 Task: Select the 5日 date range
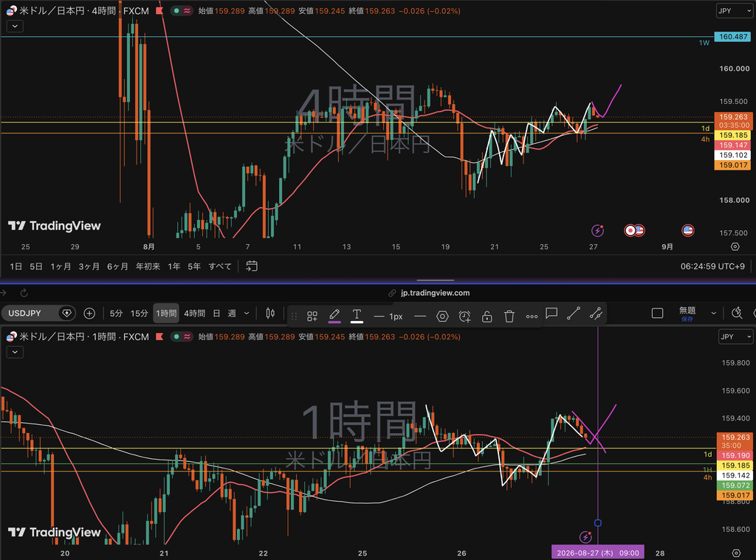pyautogui.click(x=36, y=266)
